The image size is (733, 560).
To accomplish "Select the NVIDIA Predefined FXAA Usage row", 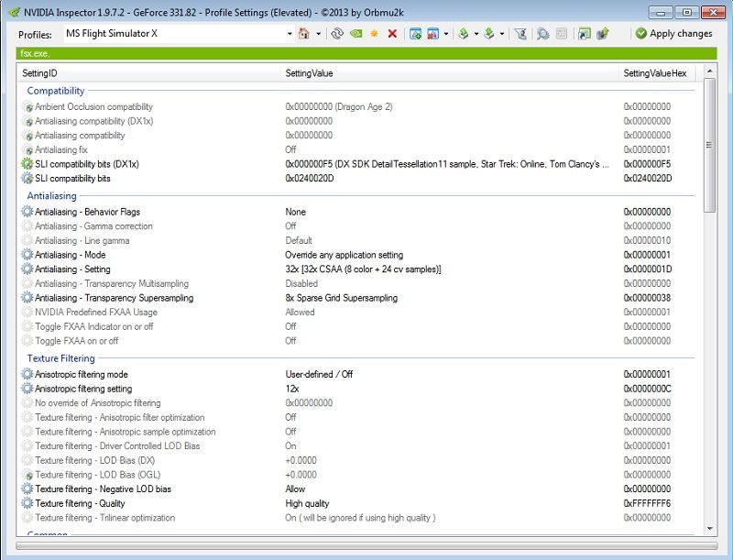I will point(357,313).
